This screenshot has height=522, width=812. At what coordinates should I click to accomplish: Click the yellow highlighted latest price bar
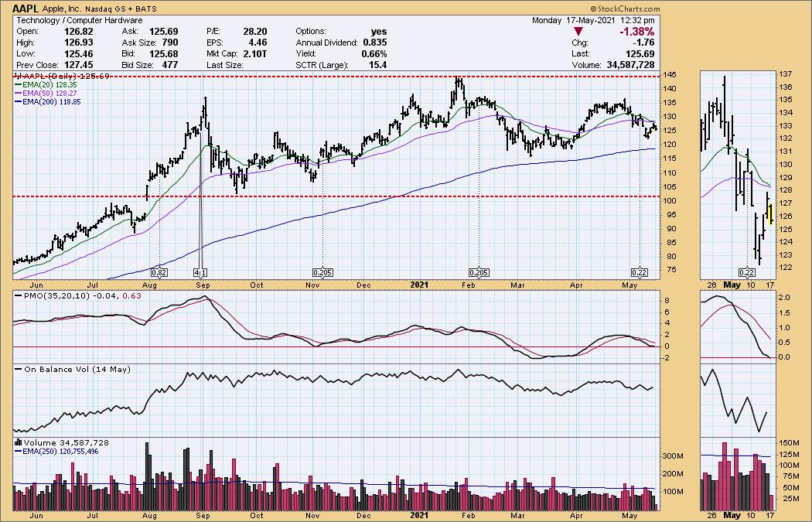[772, 214]
